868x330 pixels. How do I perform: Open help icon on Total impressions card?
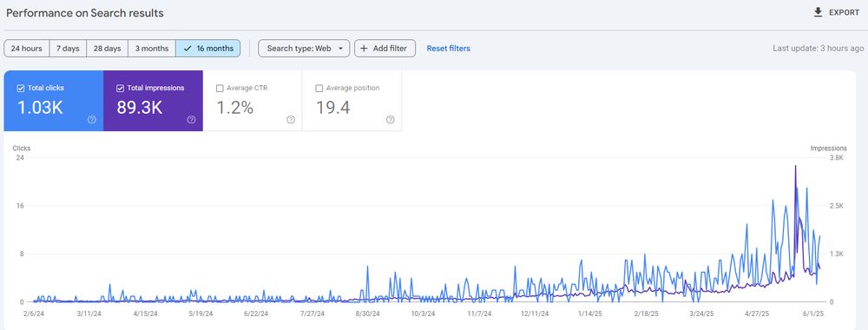[x=191, y=120]
